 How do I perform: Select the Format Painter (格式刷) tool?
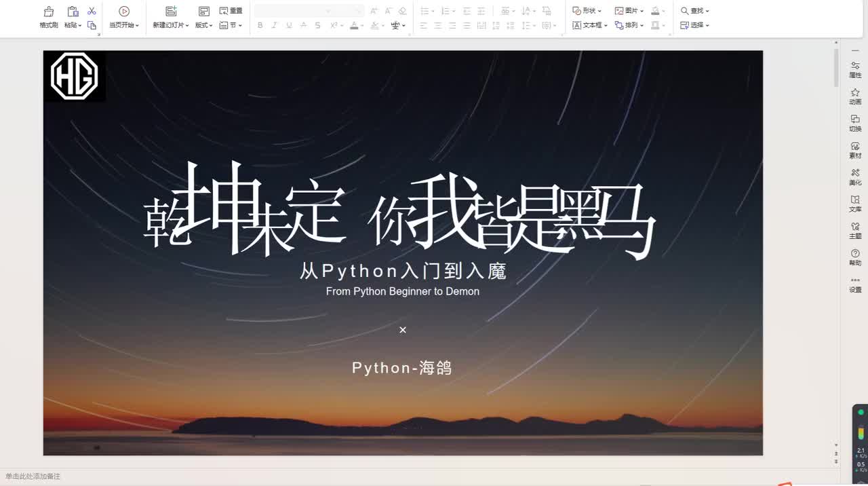48,18
